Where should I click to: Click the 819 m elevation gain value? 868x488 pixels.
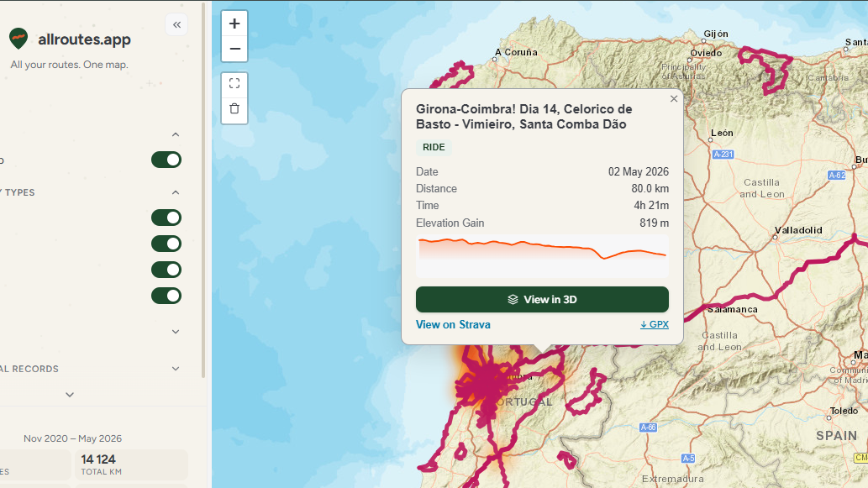(654, 223)
